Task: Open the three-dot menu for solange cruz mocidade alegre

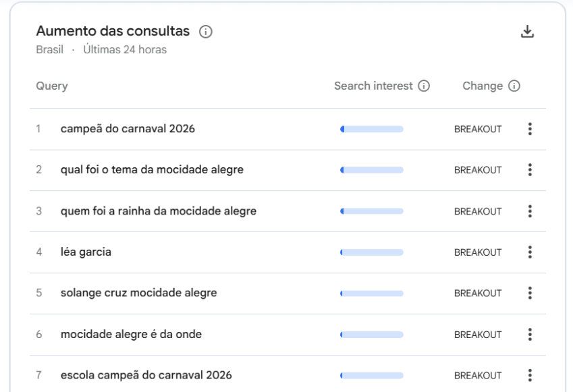Action: click(529, 293)
